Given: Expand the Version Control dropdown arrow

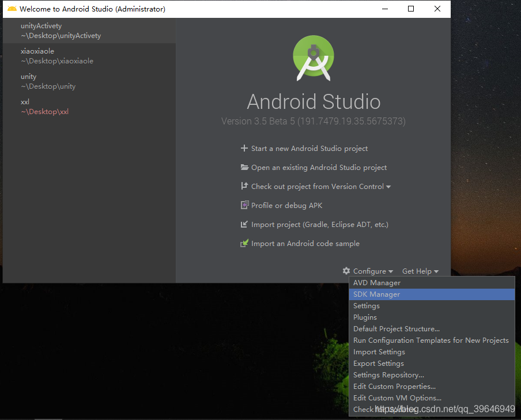Looking at the screenshot, I should [388, 187].
